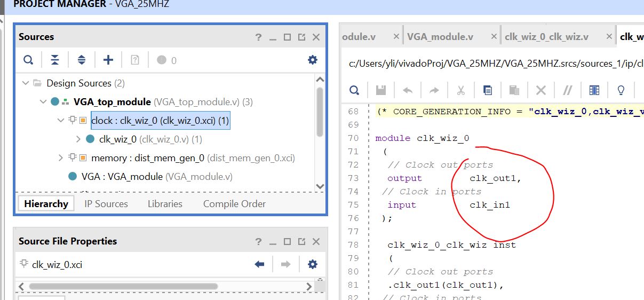The width and height of the screenshot is (644, 300).
Task: Close the clk_wiz_0_clk_wiz.v tab
Action: pyautogui.click(x=609, y=37)
